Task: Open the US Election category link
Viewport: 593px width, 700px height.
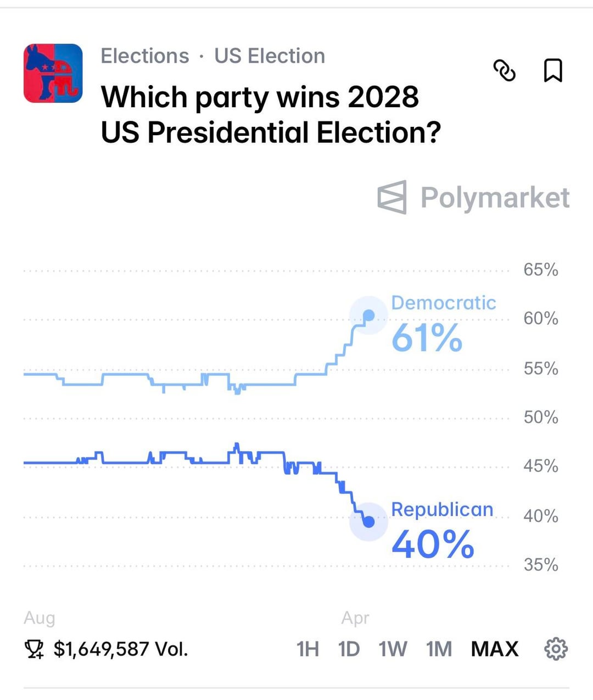Action: [x=270, y=56]
